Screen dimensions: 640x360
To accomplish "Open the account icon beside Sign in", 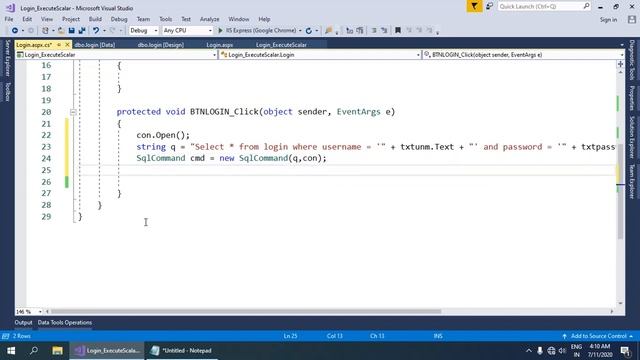I will (x=632, y=20).
